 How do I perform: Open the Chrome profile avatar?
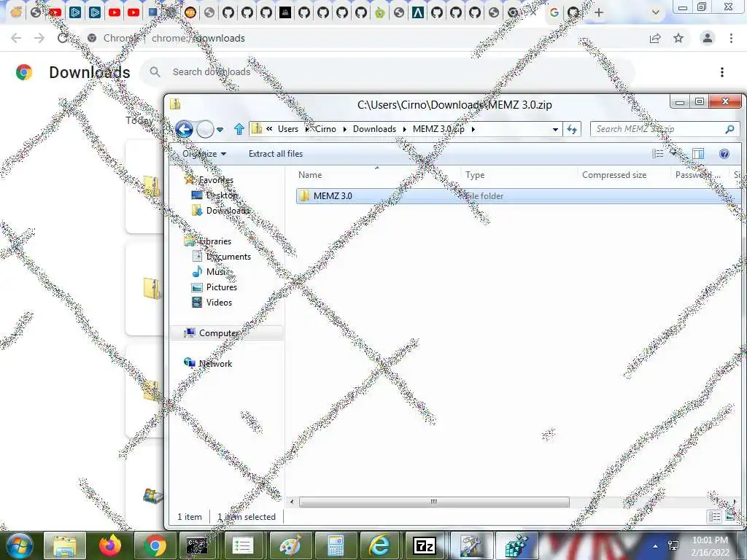(x=708, y=38)
